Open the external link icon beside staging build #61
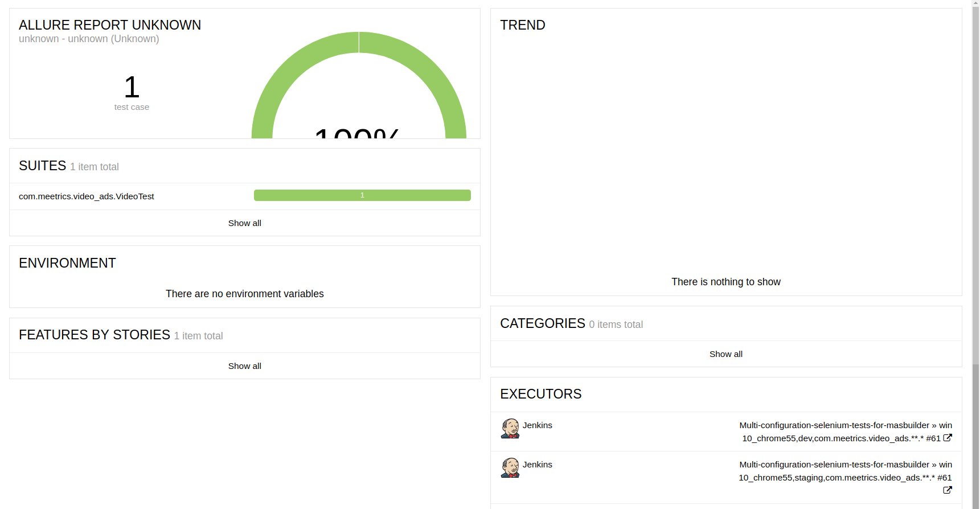Viewport: 980px width, 509px height. coord(948,490)
